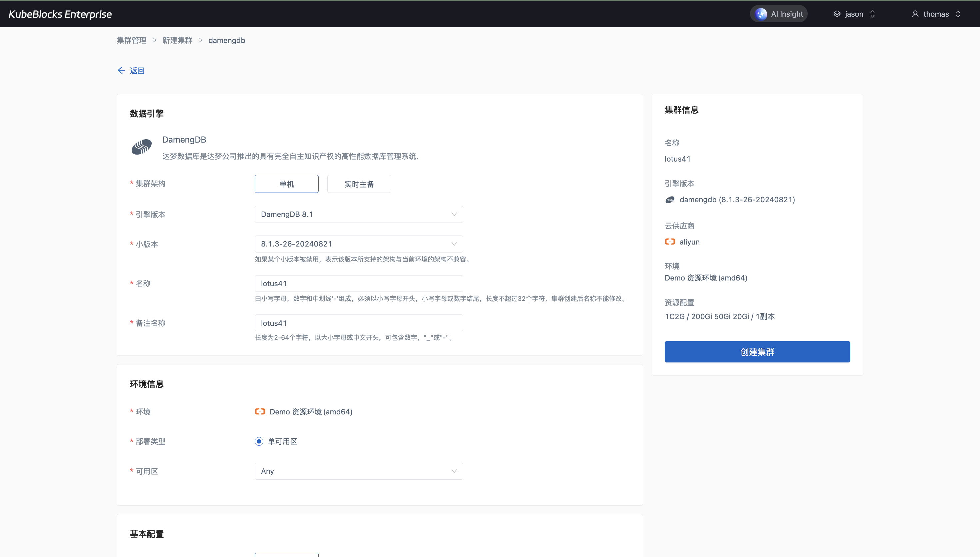Click the DamengDB engine logo
The height and width of the screenshot is (557, 980).
tap(142, 147)
